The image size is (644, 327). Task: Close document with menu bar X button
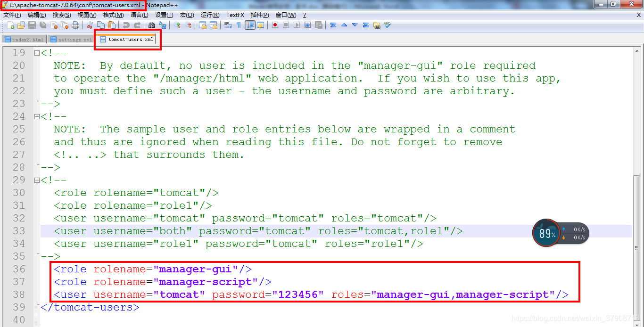point(639,15)
